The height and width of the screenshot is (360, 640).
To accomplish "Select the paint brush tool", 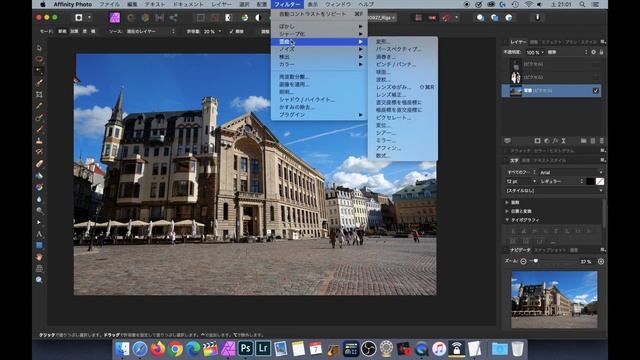I will click(x=39, y=129).
